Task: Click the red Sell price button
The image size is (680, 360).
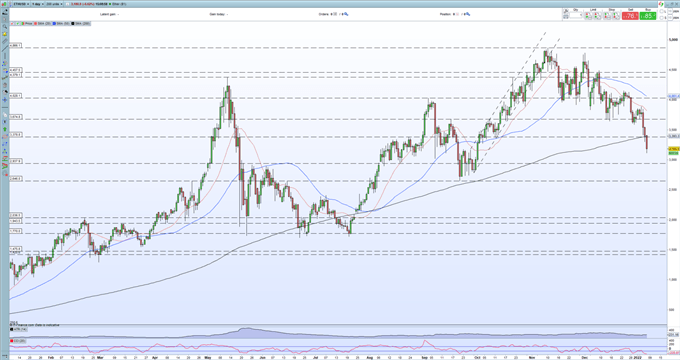Action: coord(630,16)
